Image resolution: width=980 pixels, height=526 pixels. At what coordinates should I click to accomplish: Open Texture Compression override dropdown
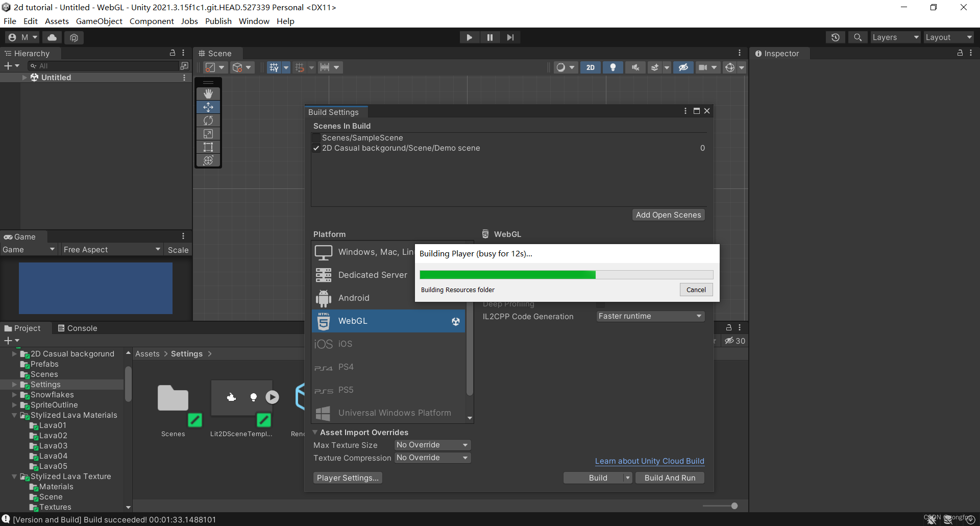coord(432,458)
